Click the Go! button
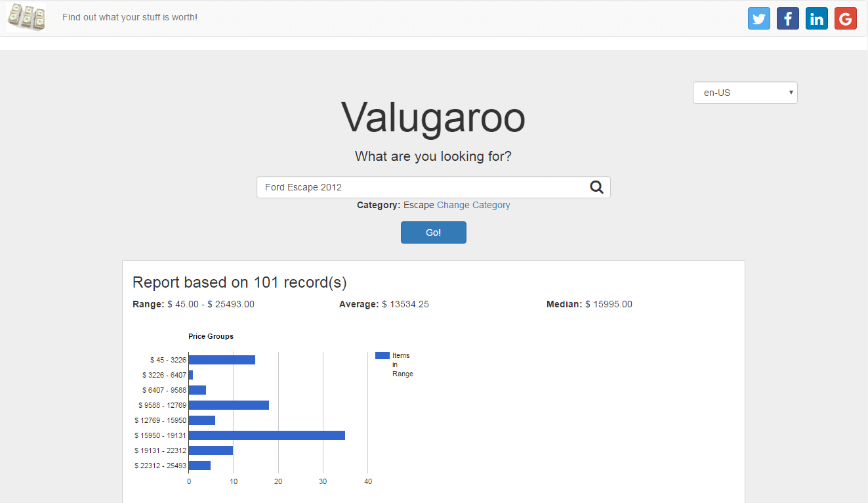 click(434, 232)
